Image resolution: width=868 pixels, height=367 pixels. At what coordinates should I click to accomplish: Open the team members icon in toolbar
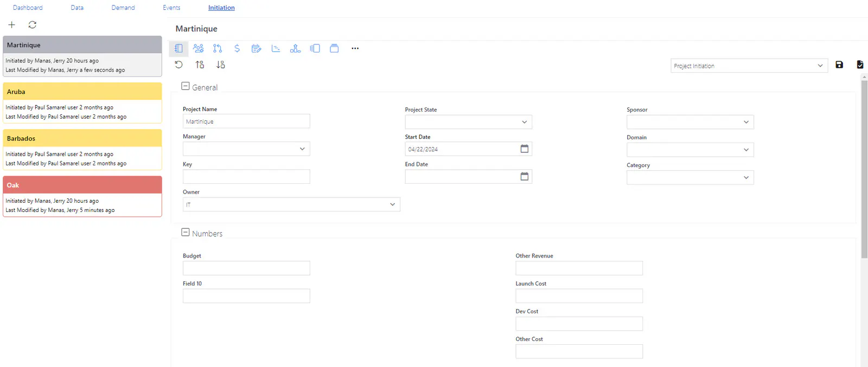(198, 48)
